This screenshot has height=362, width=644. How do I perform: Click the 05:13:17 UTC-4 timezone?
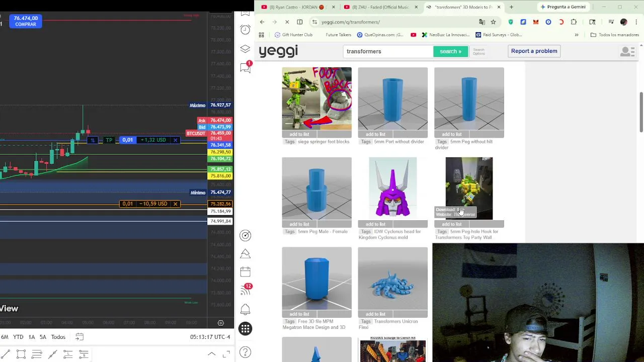pos(210,337)
